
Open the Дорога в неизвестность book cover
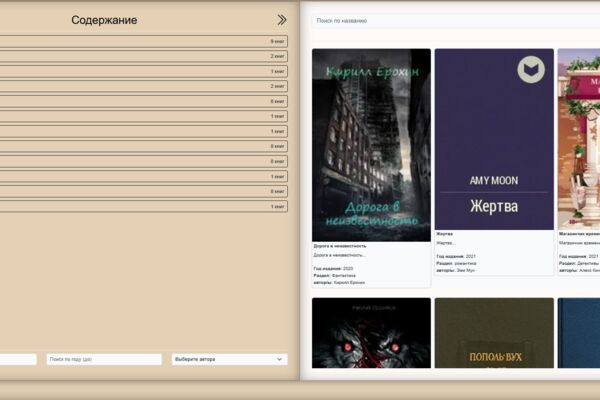pyautogui.click(x=371, y=145)
